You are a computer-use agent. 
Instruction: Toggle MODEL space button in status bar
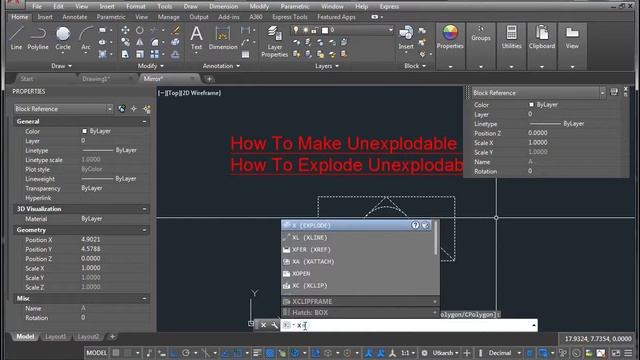[96, 353]
